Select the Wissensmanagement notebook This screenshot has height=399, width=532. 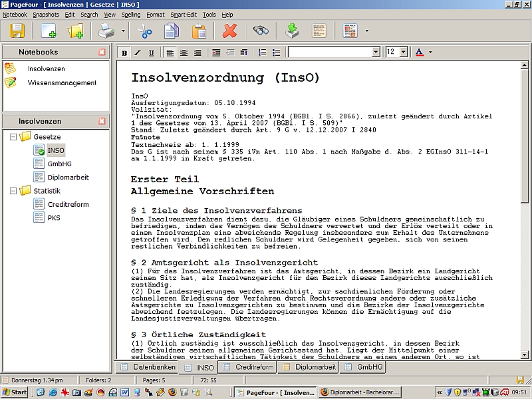point(62,82)
